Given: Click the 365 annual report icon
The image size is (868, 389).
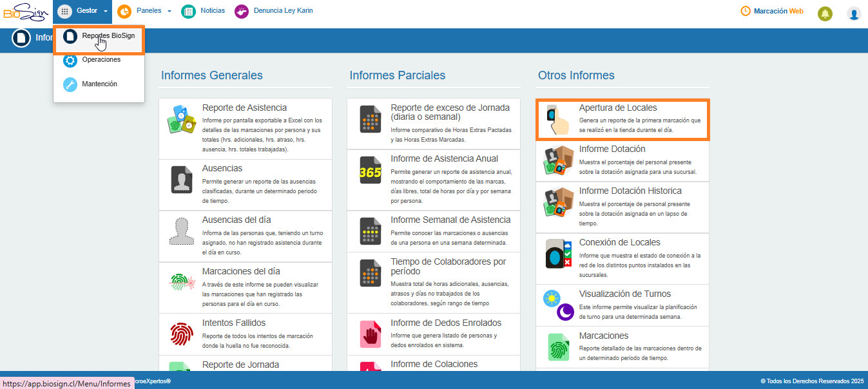Looking at the screenshot, I should tap(371, 171).
